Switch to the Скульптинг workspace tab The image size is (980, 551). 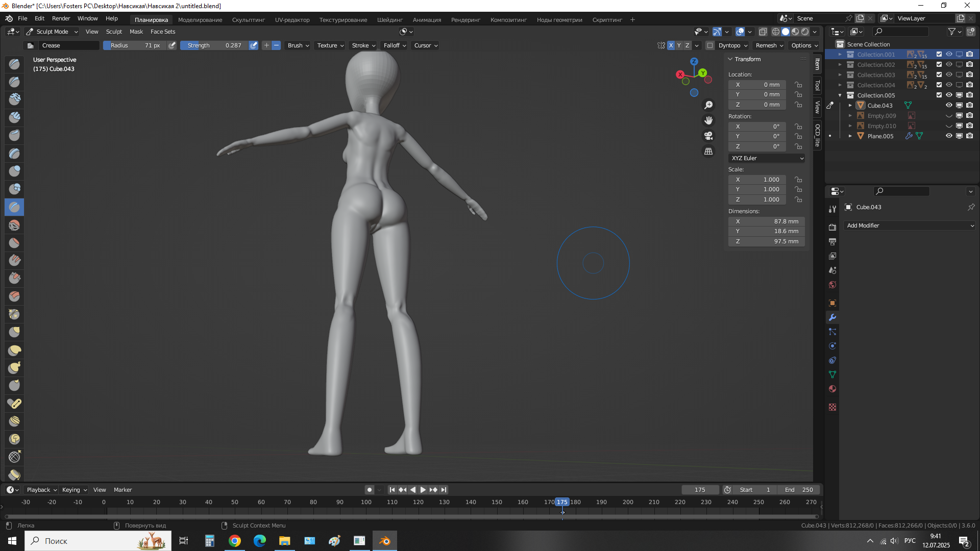[248, 20]
